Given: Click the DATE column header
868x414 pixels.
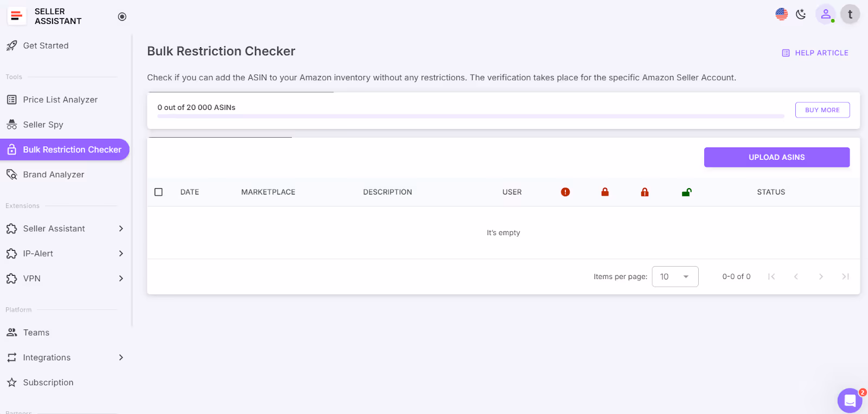Looking at the screenshot, I should click(x=190, y=192).
